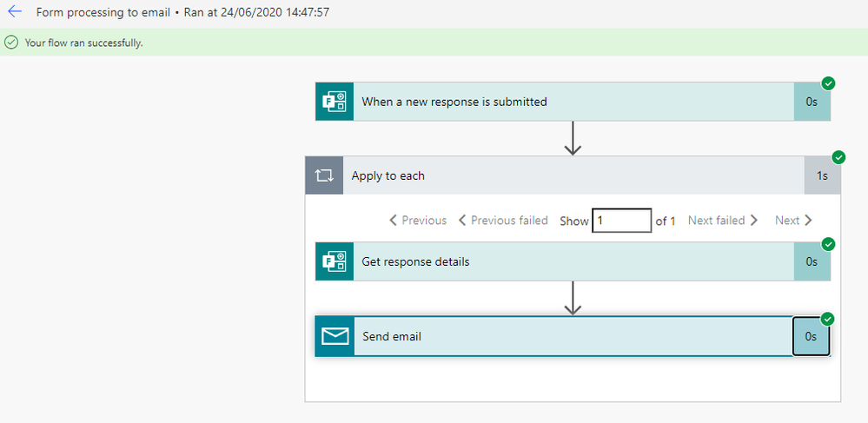868x423 pixels.
Task: Click success icon in green banner
Action: pyautogui.click(x=11, y=42)
